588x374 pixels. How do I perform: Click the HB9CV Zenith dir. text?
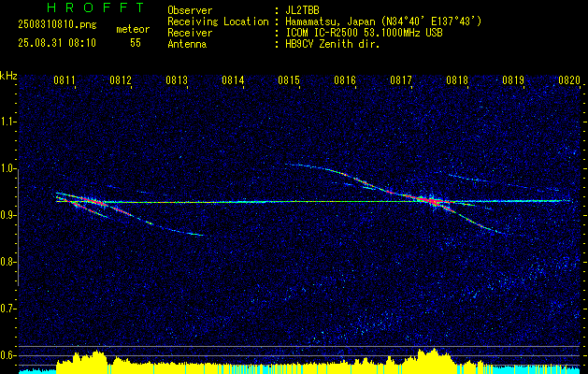click(333, 44)
